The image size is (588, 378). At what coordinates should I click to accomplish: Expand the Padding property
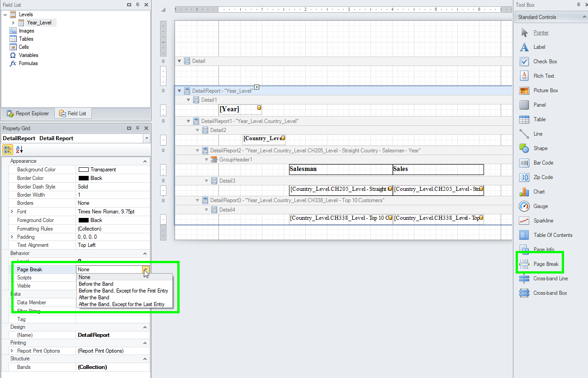pos(11,236)
